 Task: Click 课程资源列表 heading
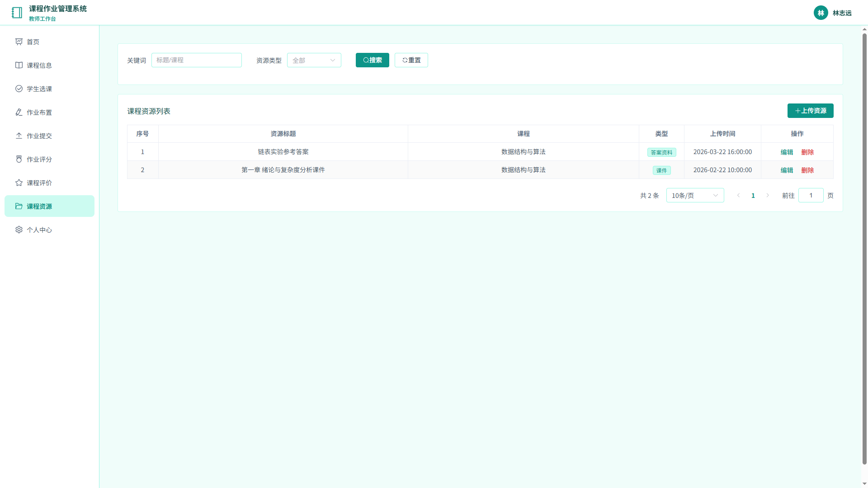(149, 111)
